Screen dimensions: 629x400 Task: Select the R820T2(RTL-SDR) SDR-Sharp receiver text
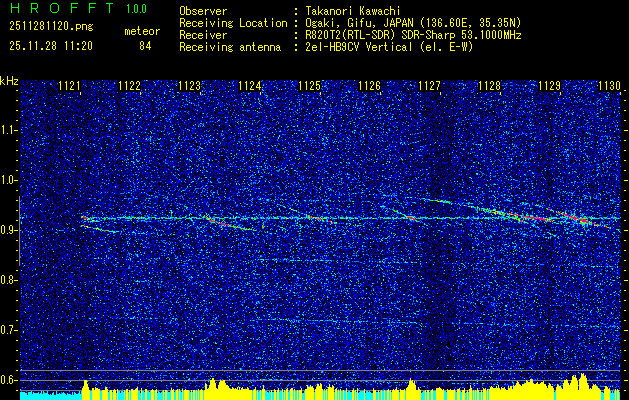coord(413,35)
